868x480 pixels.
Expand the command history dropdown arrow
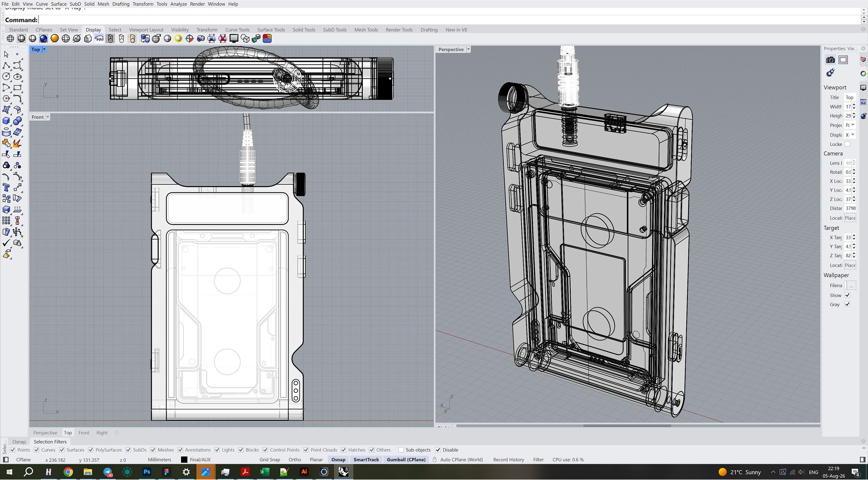pyautogui.click(x=864, y=21)
